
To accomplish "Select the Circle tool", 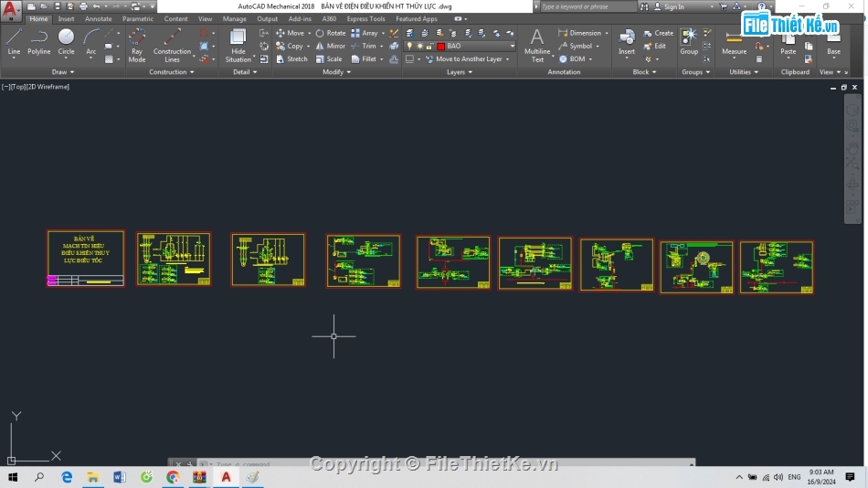I will coord(66,42).
